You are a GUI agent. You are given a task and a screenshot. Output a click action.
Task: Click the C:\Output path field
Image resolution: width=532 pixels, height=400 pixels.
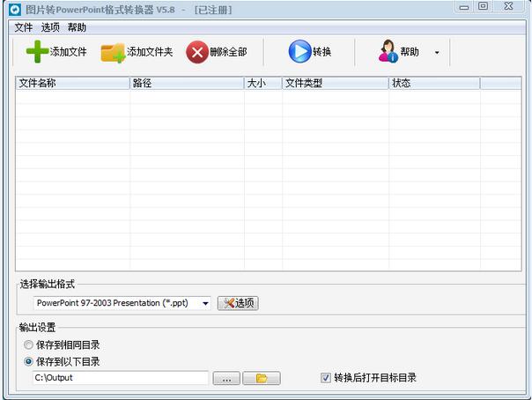121,378
